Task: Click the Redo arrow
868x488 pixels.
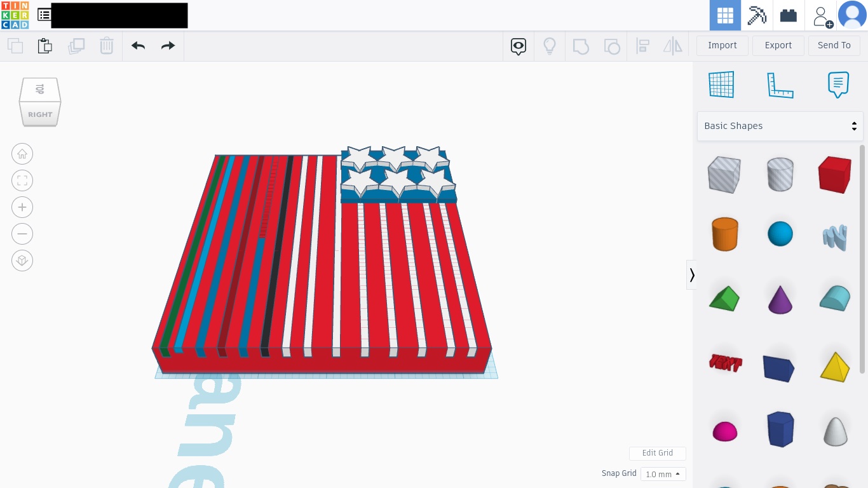Action: coord(168,46)
